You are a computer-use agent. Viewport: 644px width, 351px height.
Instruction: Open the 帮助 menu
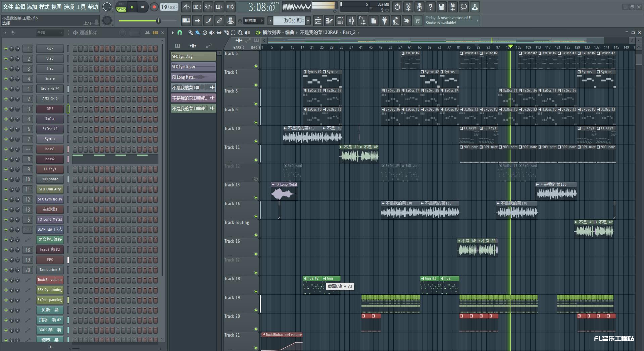(x=93, y=7)
